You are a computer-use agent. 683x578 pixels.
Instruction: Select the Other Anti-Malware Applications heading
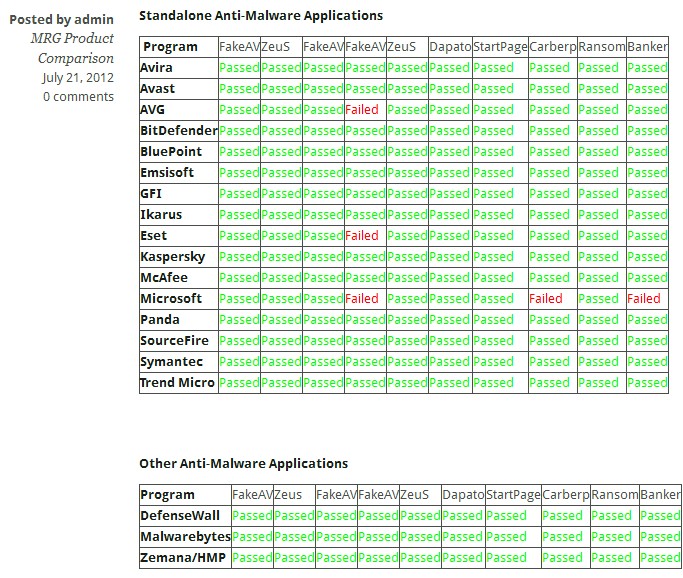(243, 463)
